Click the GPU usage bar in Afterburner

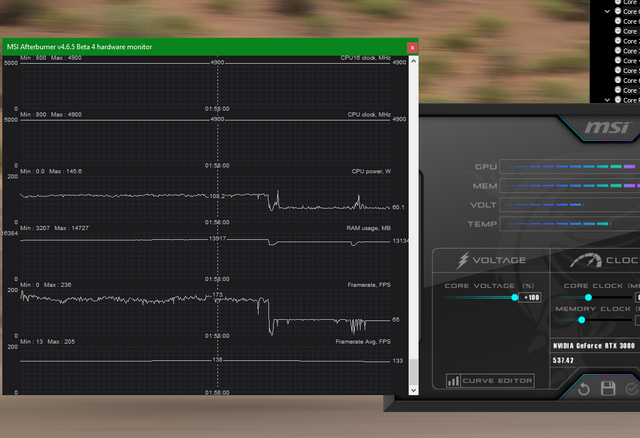(568, 166)
